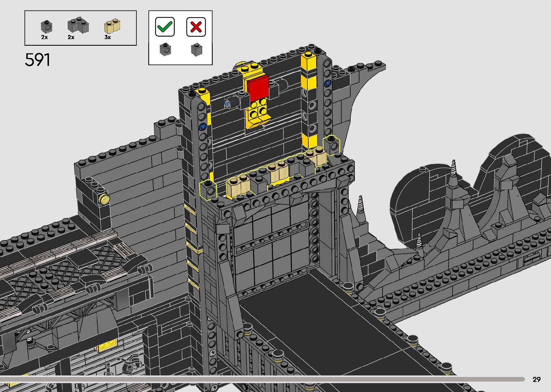Select the leftmost tan log brick on ledge

coord(238,186)
